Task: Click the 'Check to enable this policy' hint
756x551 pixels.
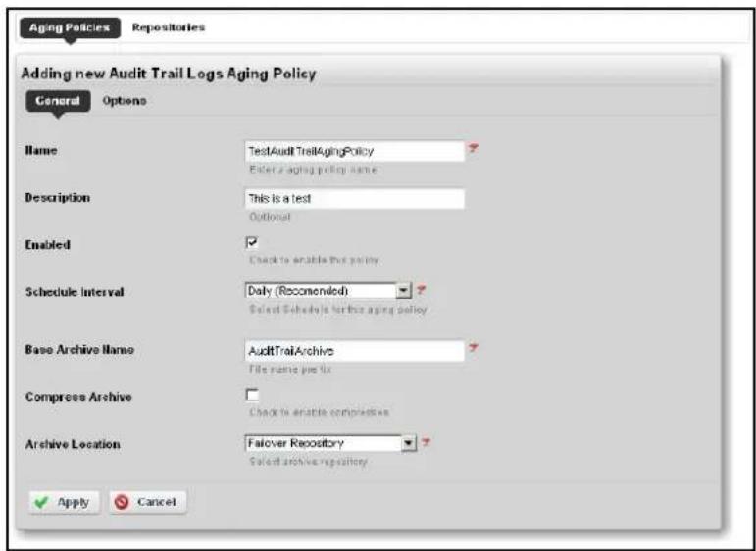Action: pyautogui.click(x=314, y=261)
